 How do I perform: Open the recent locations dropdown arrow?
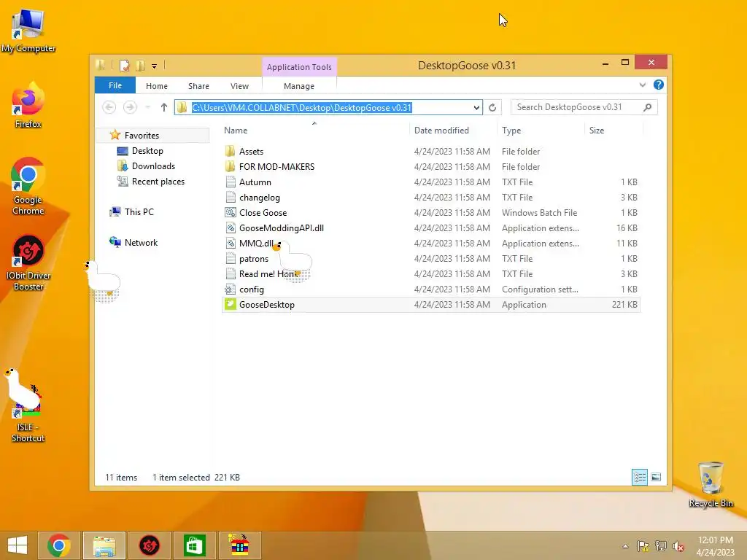point(147,107)
